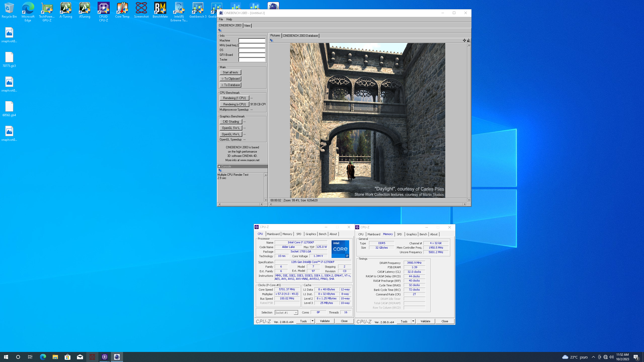Open Geekbench 3 desktop shortcut
The width and height of the screenshot is (644, 362).
198,11
